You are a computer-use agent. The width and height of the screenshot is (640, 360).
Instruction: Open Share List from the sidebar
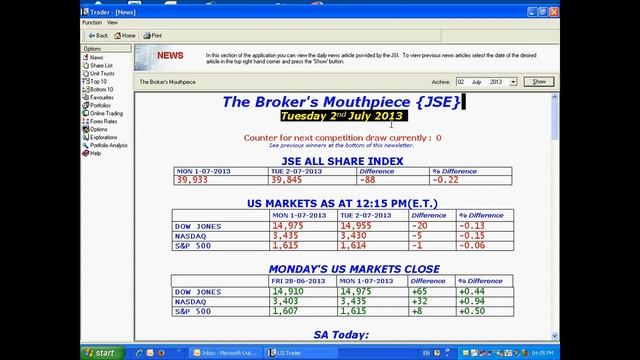pos(98,65)
